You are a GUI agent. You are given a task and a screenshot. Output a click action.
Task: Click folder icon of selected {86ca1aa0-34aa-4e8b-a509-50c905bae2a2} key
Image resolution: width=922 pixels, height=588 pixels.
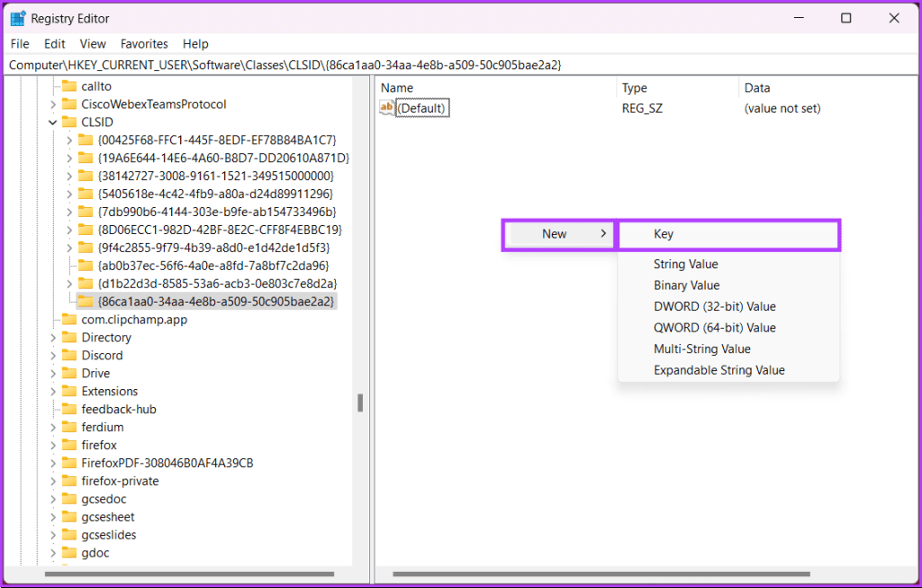pos(86,302)
